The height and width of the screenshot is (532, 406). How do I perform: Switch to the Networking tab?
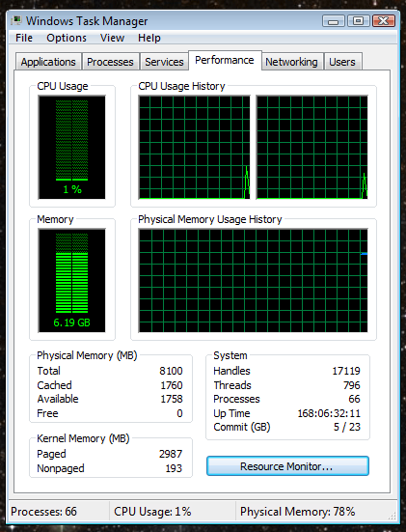click(x=291, y=62)
